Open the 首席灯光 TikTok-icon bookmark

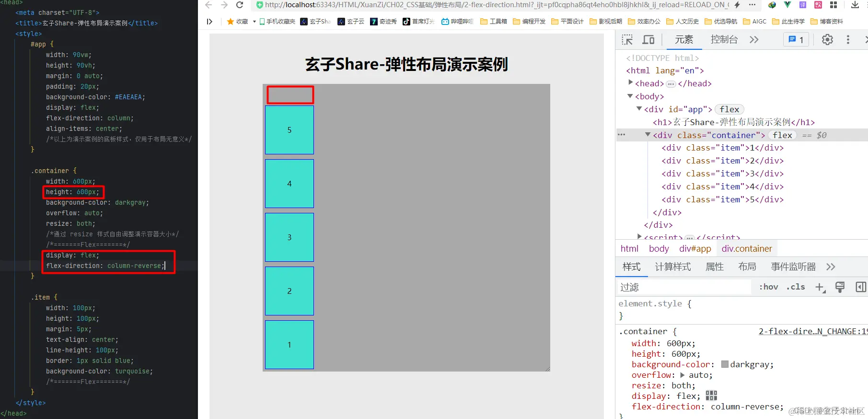coord(418,22)
